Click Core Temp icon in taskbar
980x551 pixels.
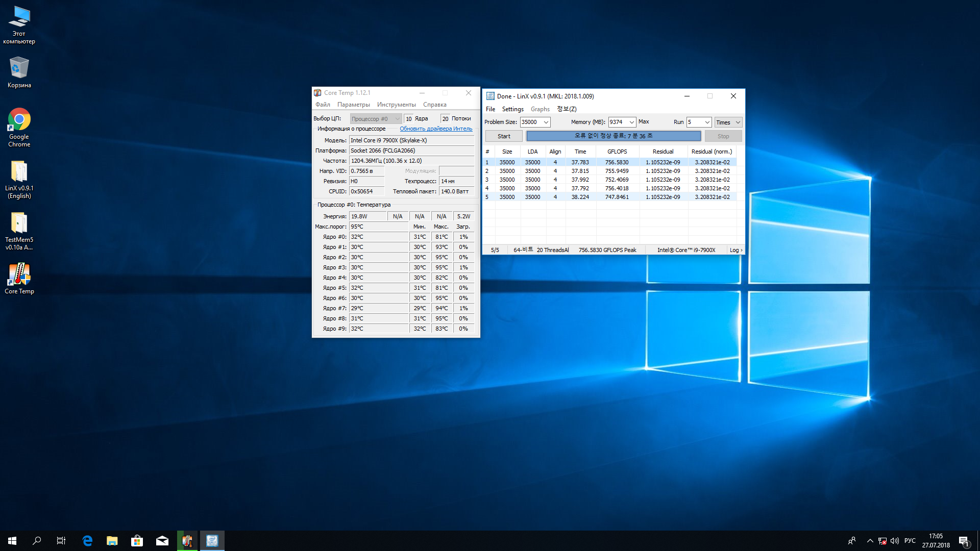[187, 541]
